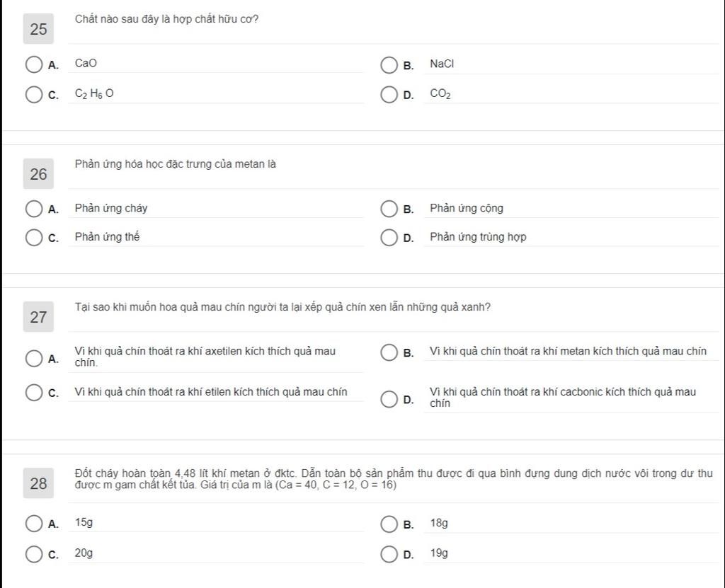Mark 'Phản ứng trùng hợp' in question 26
The width and height of the screenshot is (725, 588).
coord(389,237)
